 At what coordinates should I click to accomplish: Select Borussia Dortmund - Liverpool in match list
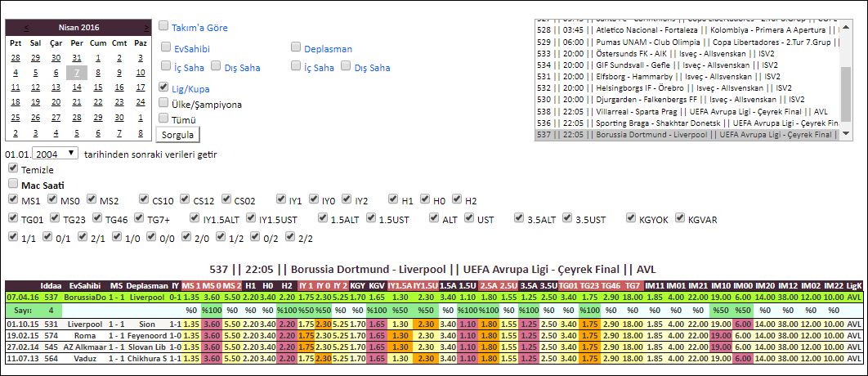(x=687, y=135)
